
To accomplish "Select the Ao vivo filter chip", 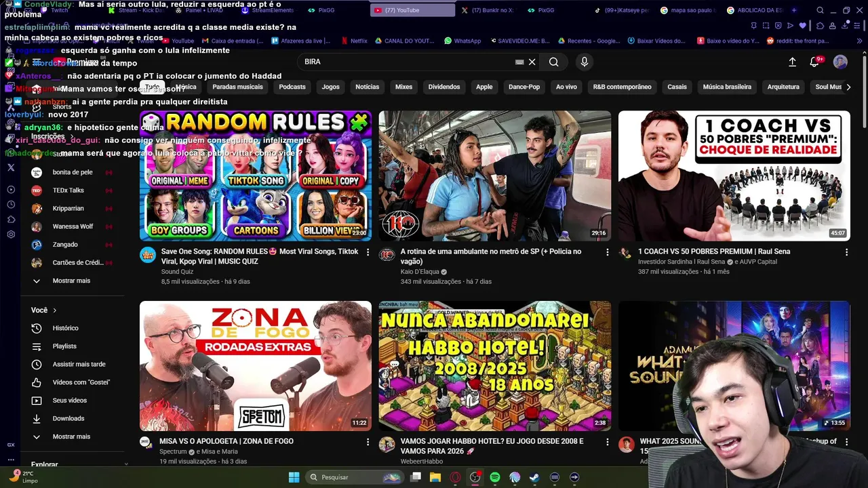I will point(566,87).
